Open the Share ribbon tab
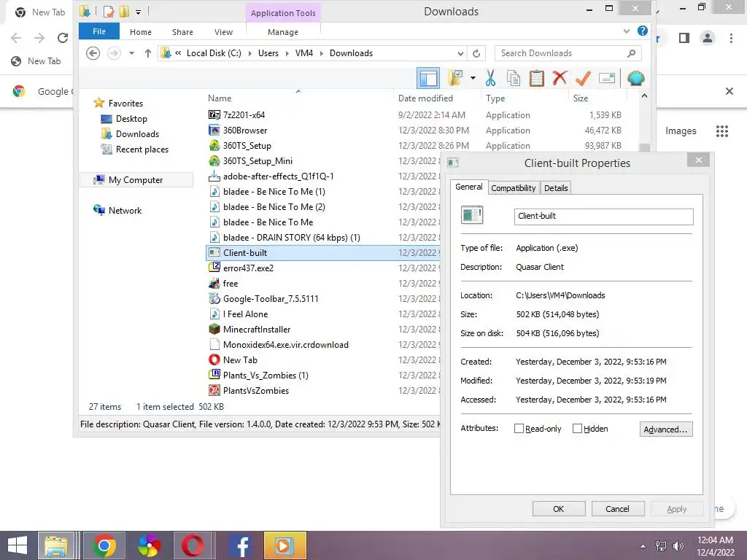This screenshot has height=560, width=747. click(182, 32)
